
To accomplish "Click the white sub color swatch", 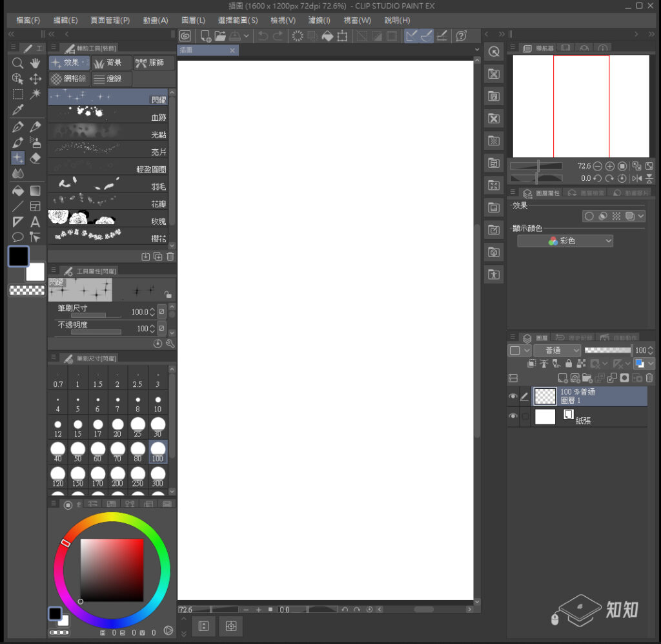I will click(x=36, y=272).
